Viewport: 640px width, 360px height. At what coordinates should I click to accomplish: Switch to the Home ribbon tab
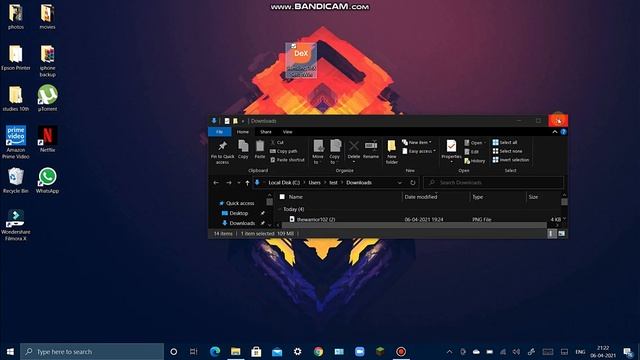click(243, 132)
